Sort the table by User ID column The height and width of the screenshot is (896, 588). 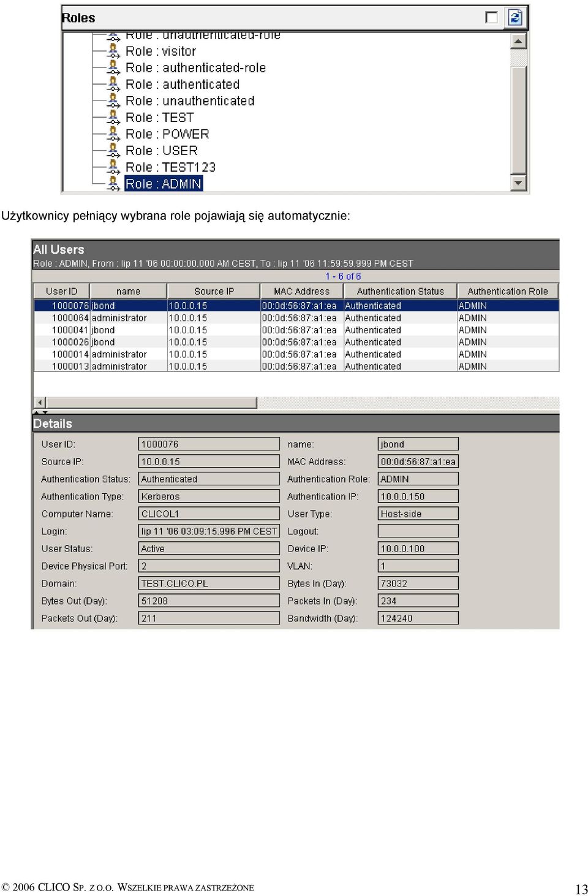click(61, 291)
